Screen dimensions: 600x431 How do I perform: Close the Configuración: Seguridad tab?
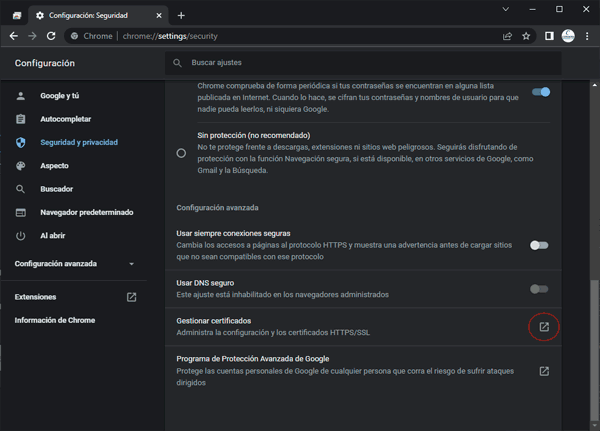pyautogui.click(x=159, y=15)
